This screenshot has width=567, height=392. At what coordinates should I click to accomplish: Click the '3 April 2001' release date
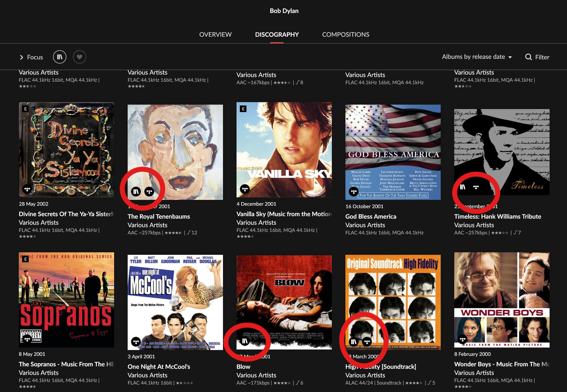(141, 357)
